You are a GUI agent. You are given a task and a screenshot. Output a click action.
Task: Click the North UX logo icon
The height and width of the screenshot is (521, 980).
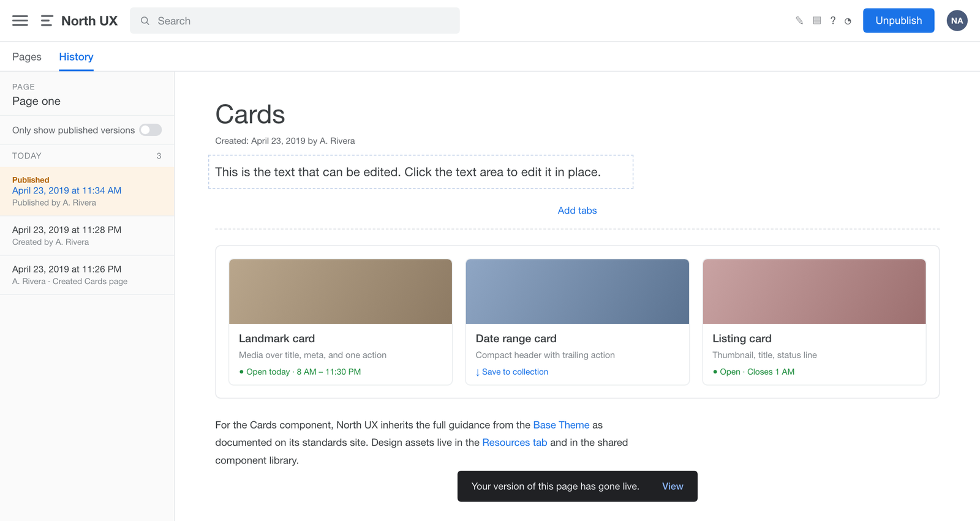pos(47,21)
